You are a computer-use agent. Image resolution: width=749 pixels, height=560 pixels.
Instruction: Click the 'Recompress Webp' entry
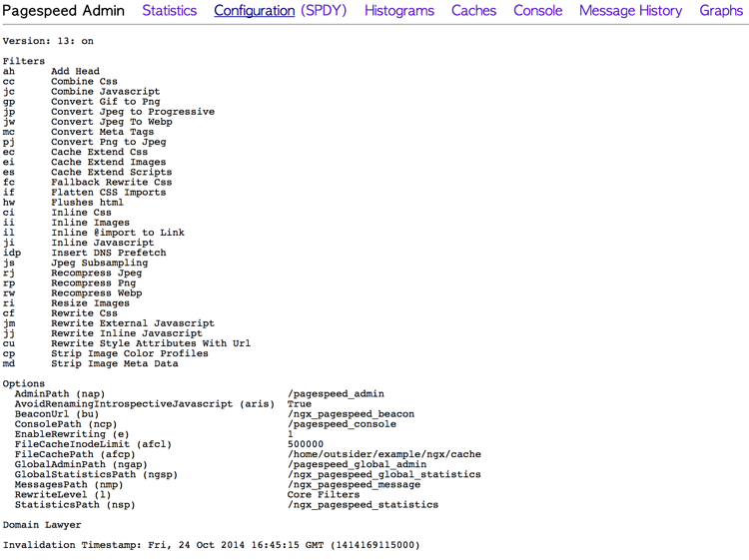click(x=97, y=293)
